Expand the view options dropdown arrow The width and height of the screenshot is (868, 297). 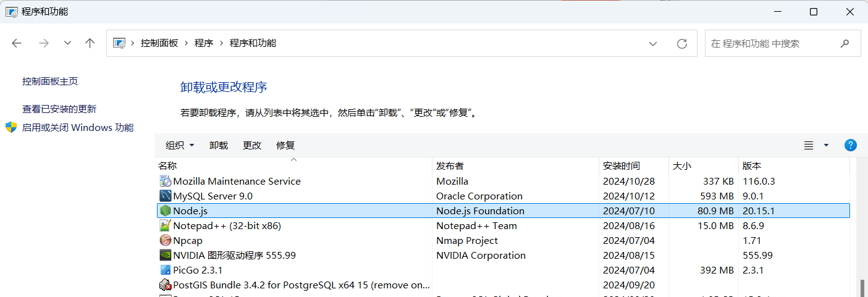click(x=827, y=146)
